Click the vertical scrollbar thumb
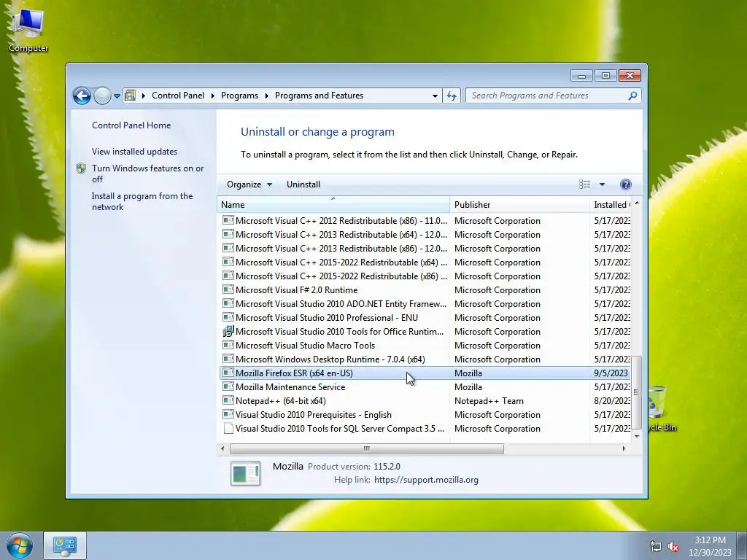The height and width of the screenshot is (560, 747). click(x=636, y=392)
